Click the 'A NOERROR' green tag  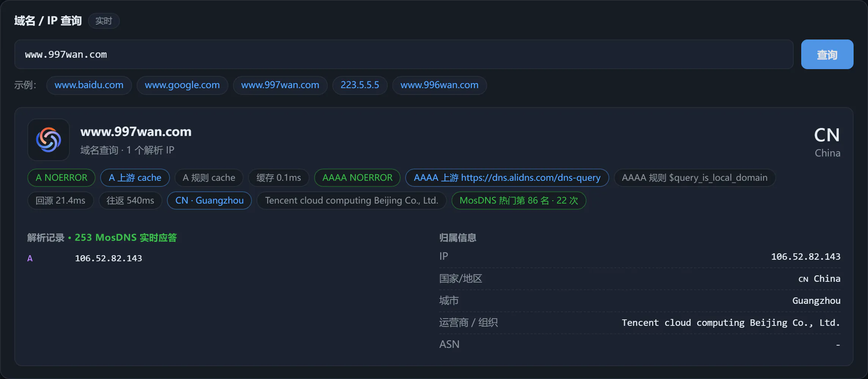61,178
